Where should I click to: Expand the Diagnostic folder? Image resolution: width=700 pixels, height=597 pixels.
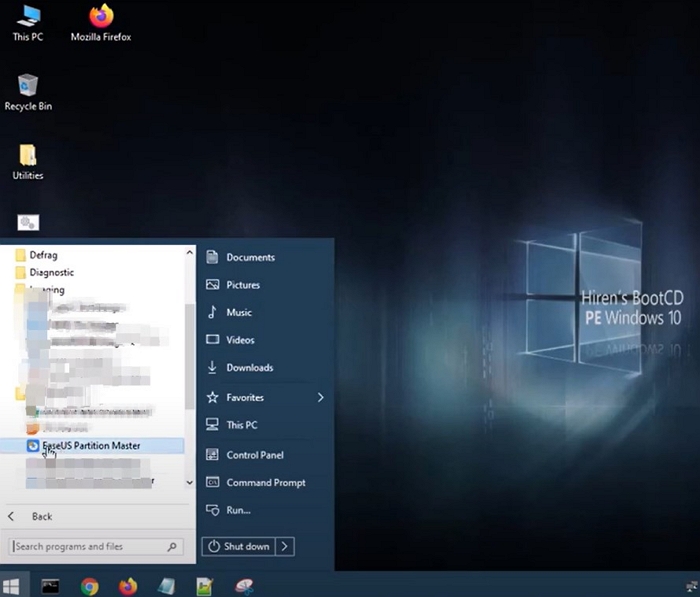pyautogui.click(x=52, y=272)
